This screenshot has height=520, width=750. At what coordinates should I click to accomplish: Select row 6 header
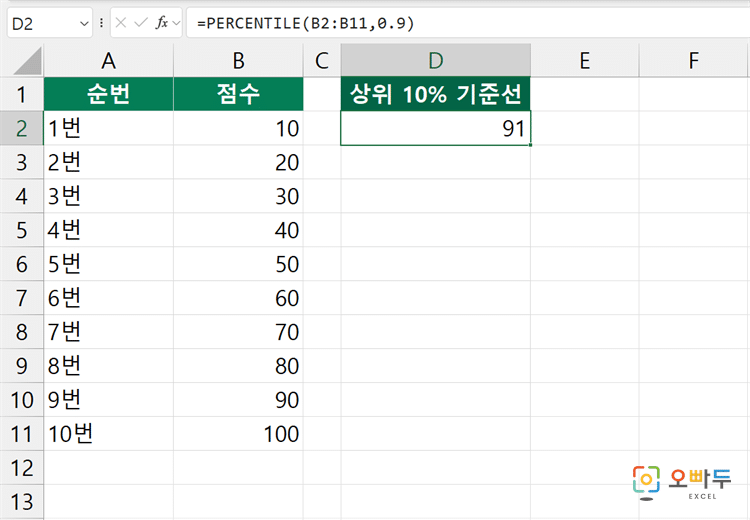[x=22, y=264]
